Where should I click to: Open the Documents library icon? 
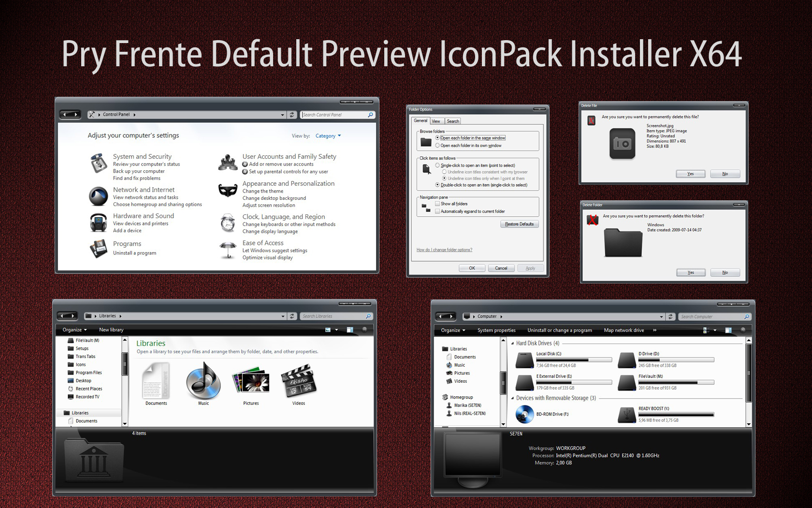pos(156,381)
